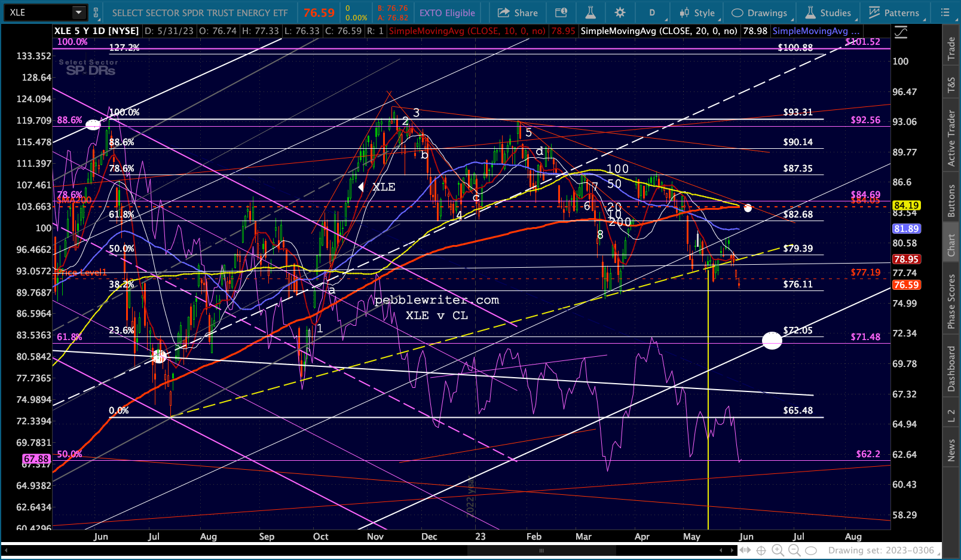Click the Share button

[518, 13]
